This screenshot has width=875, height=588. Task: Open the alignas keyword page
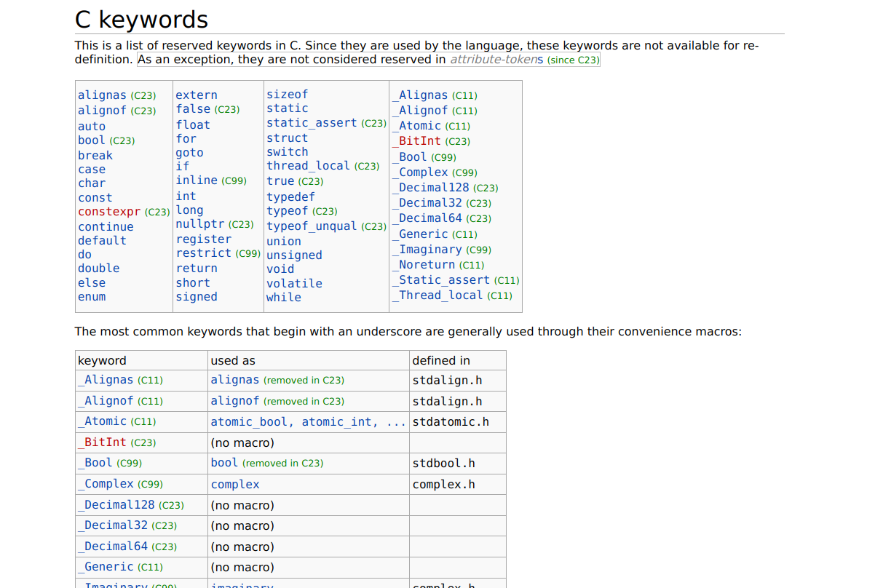[x=102, y=95]
